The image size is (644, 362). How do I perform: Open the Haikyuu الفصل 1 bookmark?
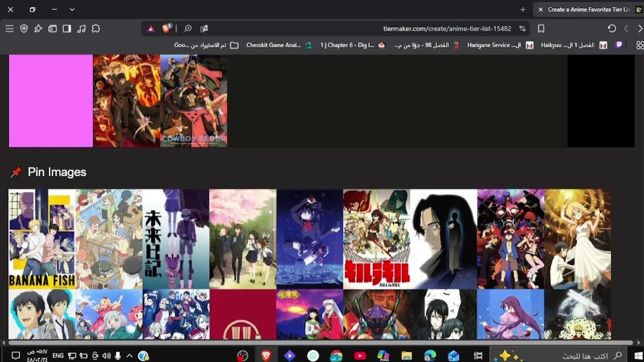point(574,45)
